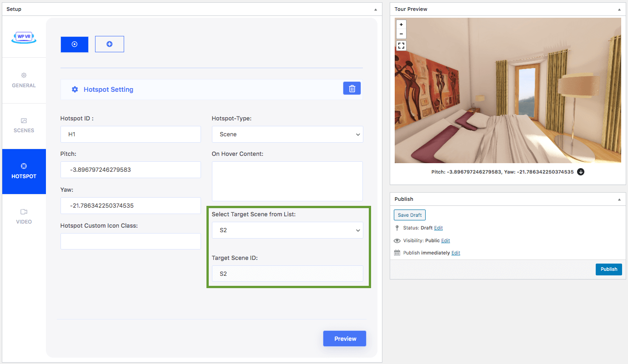Click the down-arrow icon beside pitch and yaw
This screenshot has height=364, width=628.
[x=581, y=172]
